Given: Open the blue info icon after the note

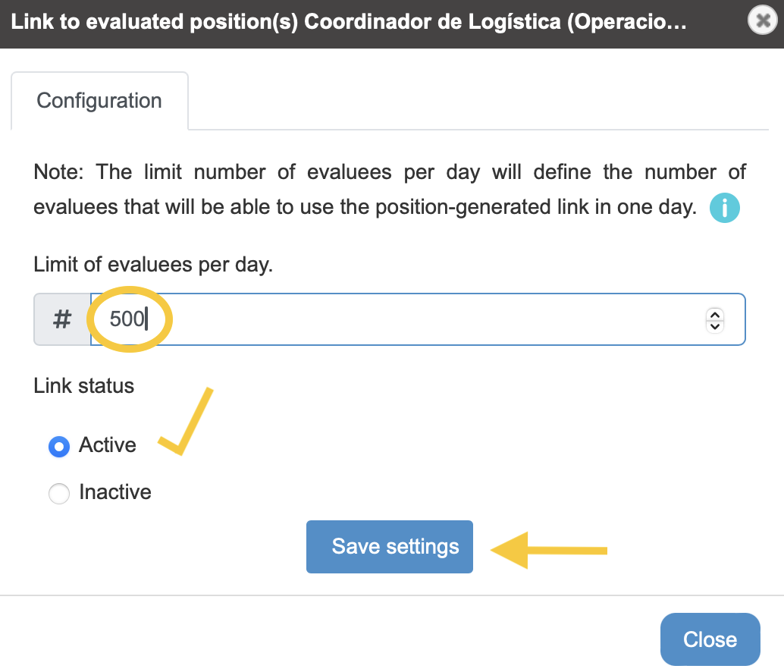Looking at the screenshot, I should pos(725,208).
